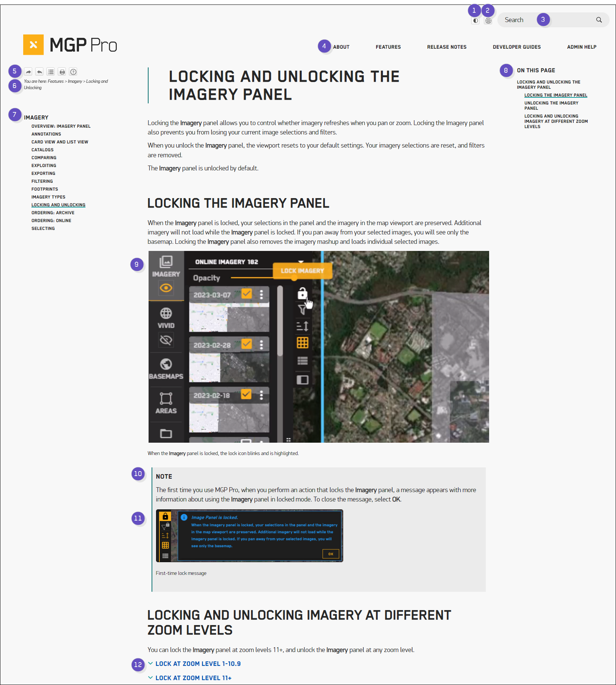The height and width of the screenshot is (685, 616).
Task: Open Ordering: Archive topic in sidebar
Action: pyautogui.click(x=53, y=213)
